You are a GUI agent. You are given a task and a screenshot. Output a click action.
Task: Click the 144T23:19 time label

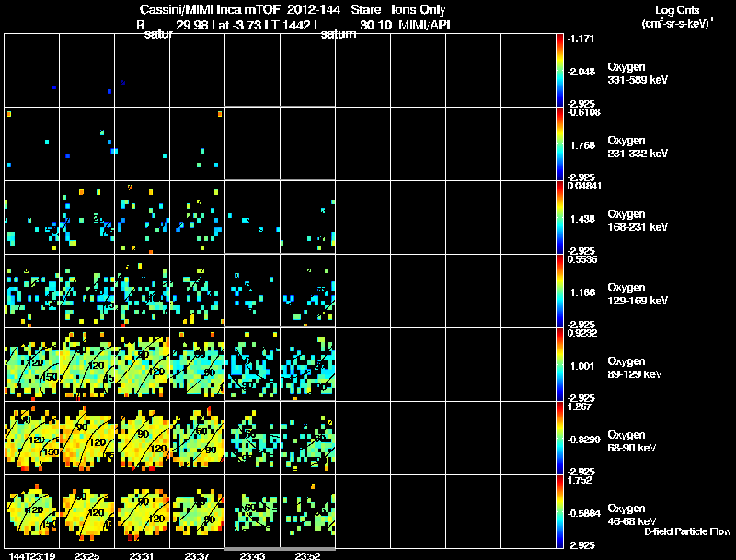(x=32, y=555)
